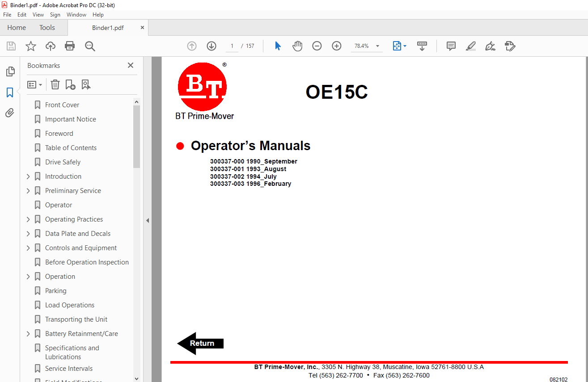Switch to the Tools tab
Screen dimensions: 588x382
pyautogui.click(x=47, y=28)
